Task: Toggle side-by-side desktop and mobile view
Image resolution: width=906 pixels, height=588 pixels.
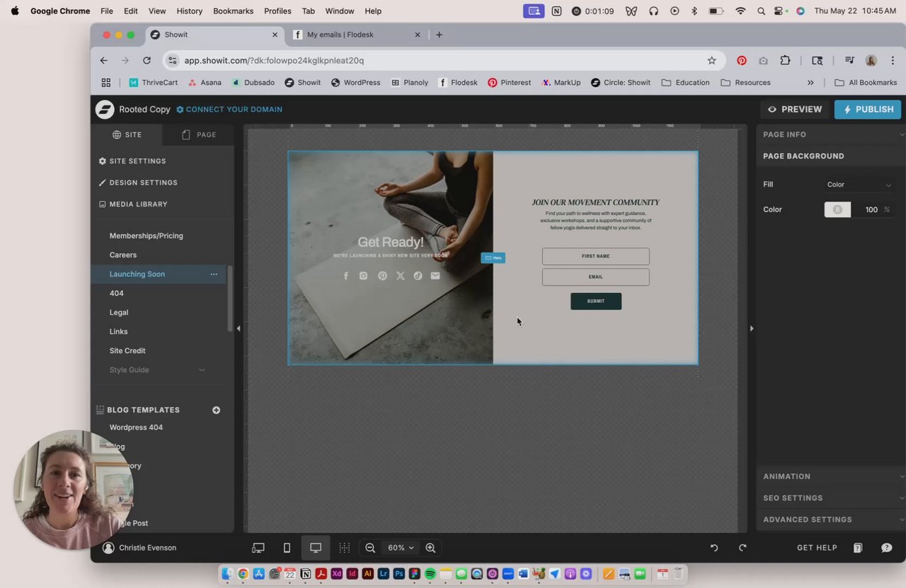Action: pyautogui.click(x=258, y=548)
